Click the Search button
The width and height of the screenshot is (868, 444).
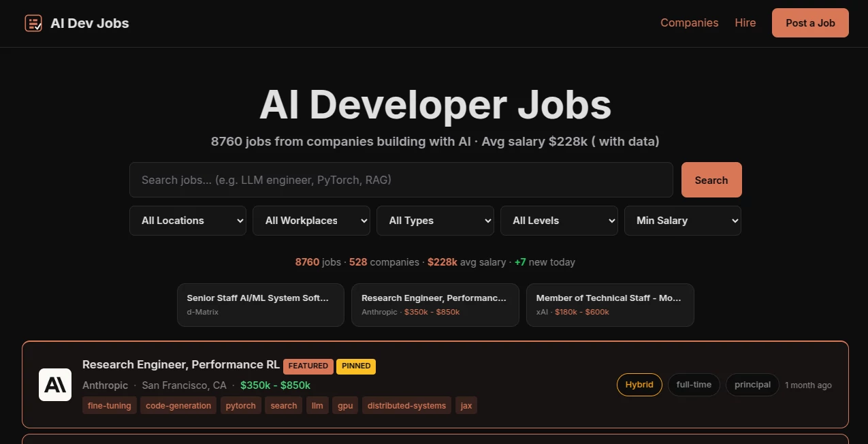pyautogui.click(x=711, y=180)
